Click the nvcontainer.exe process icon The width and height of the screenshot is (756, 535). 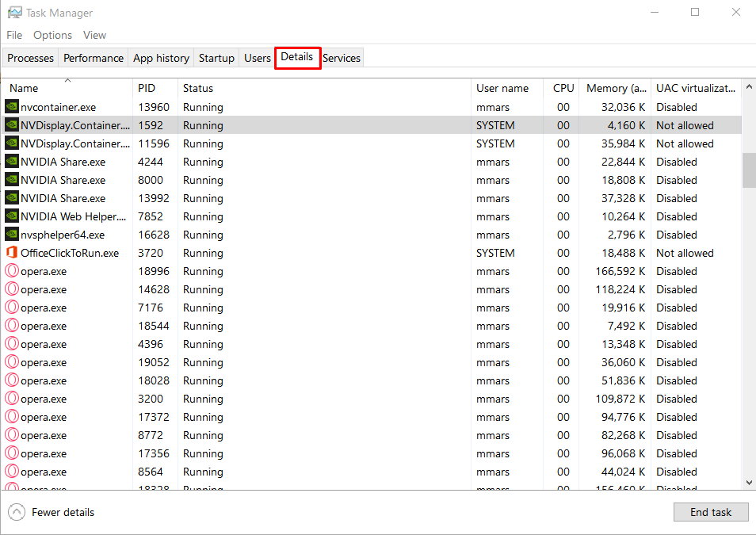[x=12, y=107]
